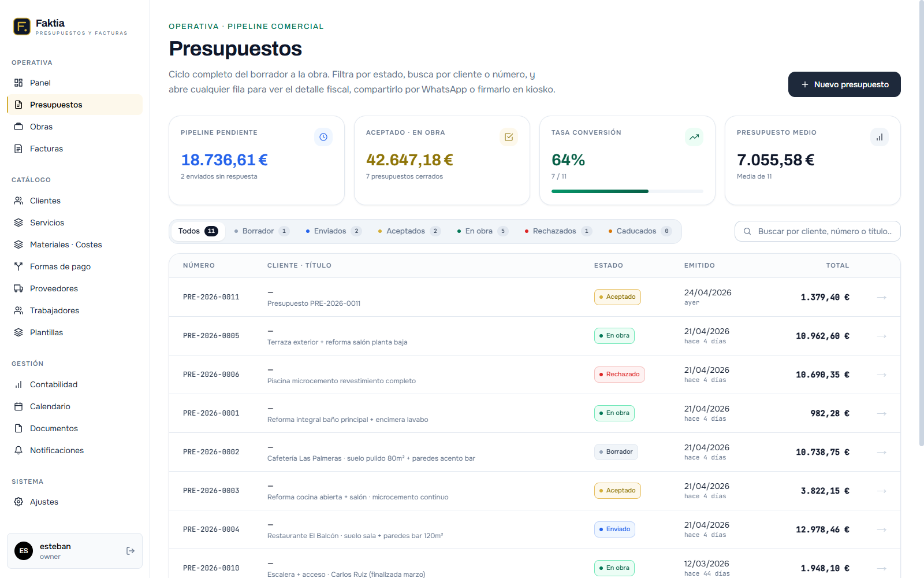
Task: Open Ajustes via the gear icon
Action: tap(18, 502)
